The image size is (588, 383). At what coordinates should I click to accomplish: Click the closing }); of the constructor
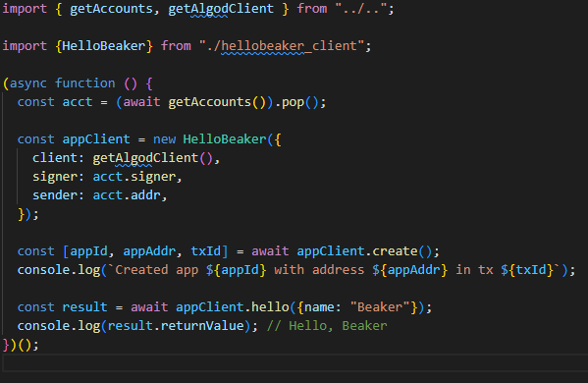pos(28,214)
